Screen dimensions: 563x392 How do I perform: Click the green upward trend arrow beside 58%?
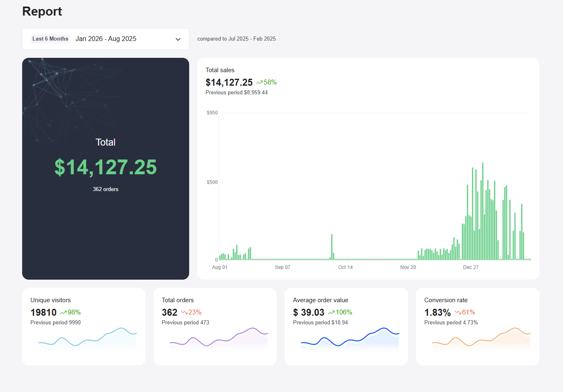tap(259, 82)
